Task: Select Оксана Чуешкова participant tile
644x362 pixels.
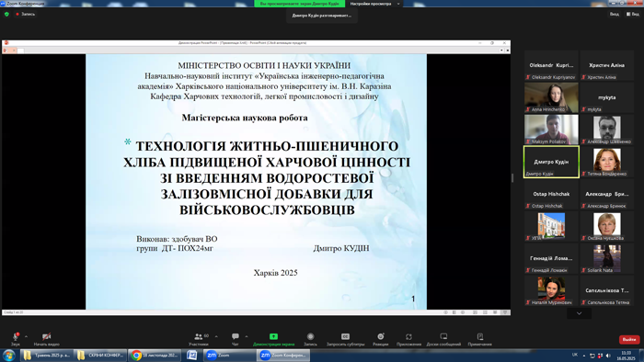Action: pos(606,226)
